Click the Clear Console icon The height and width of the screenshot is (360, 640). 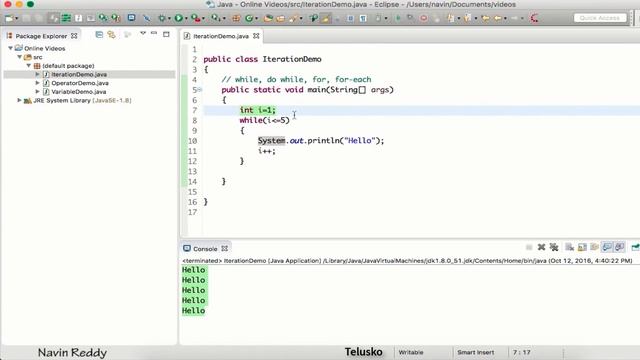click(569, 247)
